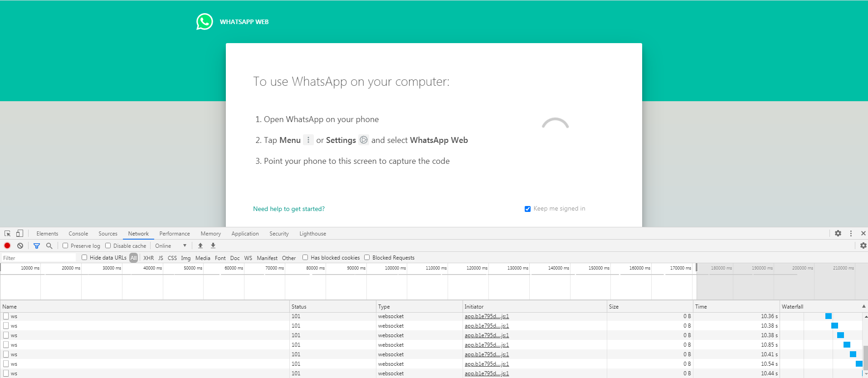This screenshot has width=868, height=378.
Task: Filter requests by WS
Action: [248, 258]
